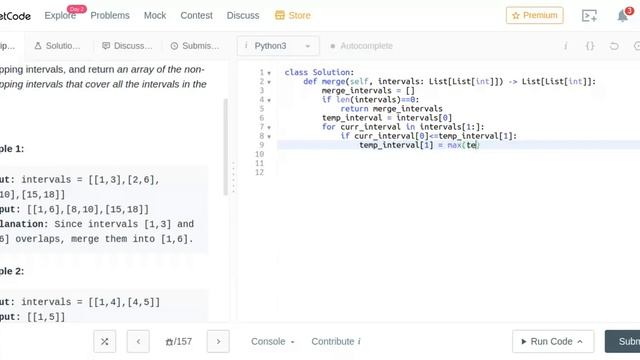Switch to the Solution tab

[x=57, y=46]
